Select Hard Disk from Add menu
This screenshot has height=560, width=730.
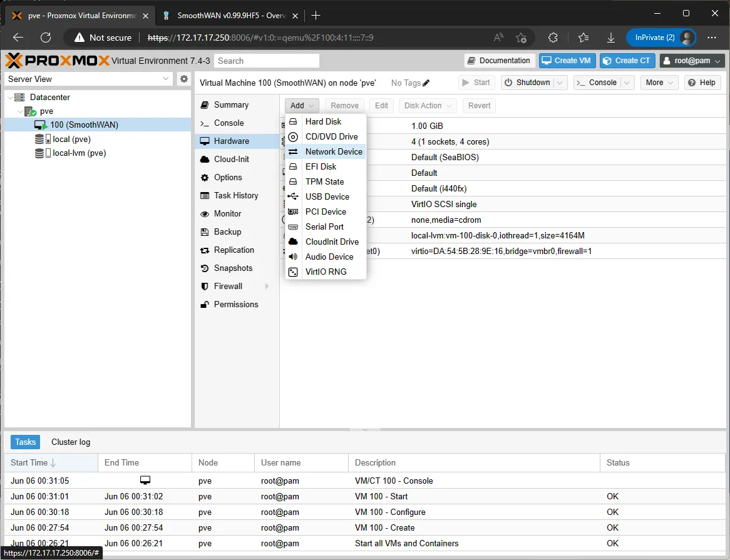tap(326, 121)
